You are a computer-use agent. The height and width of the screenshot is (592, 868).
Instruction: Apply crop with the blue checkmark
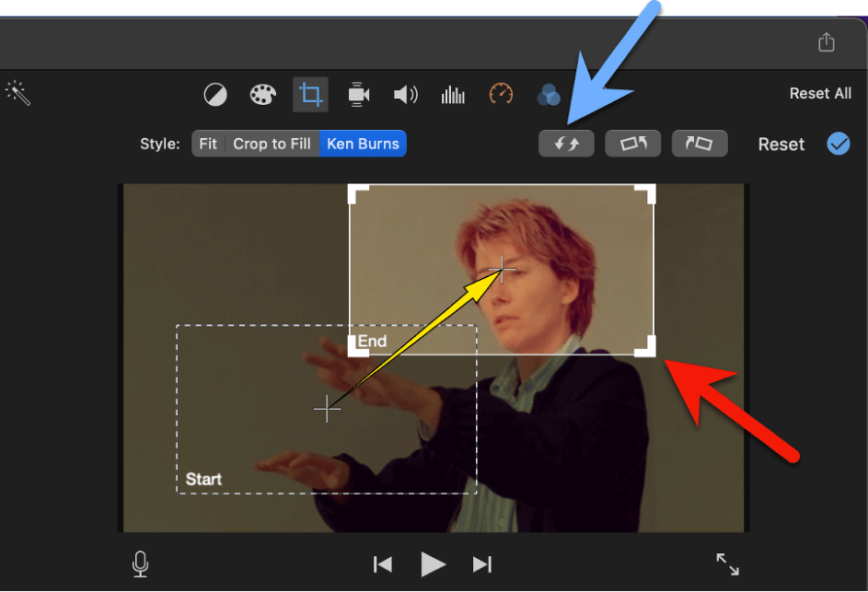tap(839, 144)
